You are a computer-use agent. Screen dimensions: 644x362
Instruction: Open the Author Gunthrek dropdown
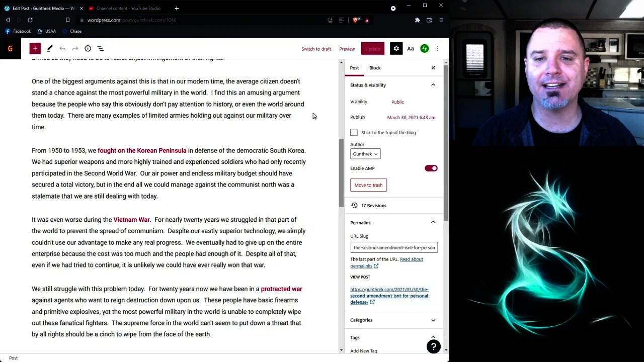pos(365,154)
